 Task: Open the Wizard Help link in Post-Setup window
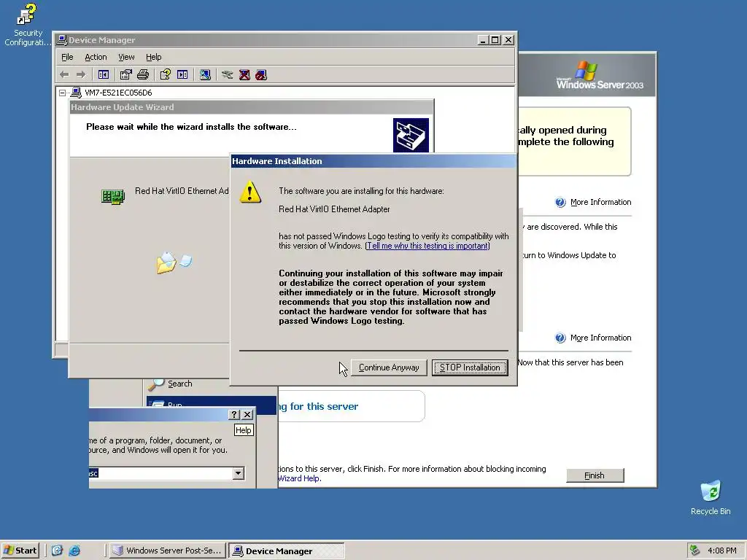click(300, 478)
